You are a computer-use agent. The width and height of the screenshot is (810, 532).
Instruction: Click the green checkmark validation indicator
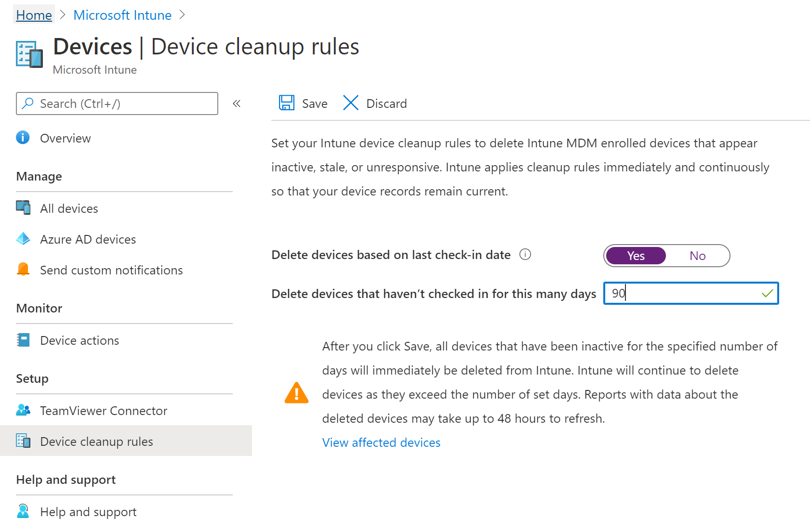(x=766, y=293)
